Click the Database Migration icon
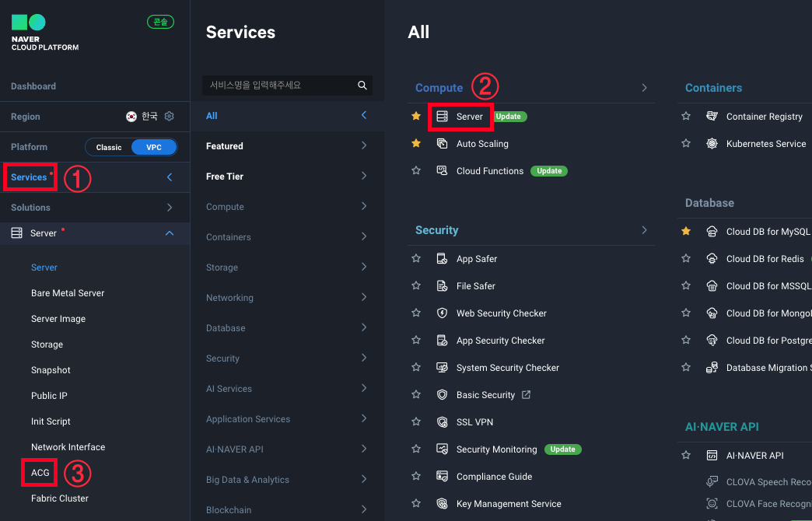This screenshot has height=521, width=812. click(712, 367)
